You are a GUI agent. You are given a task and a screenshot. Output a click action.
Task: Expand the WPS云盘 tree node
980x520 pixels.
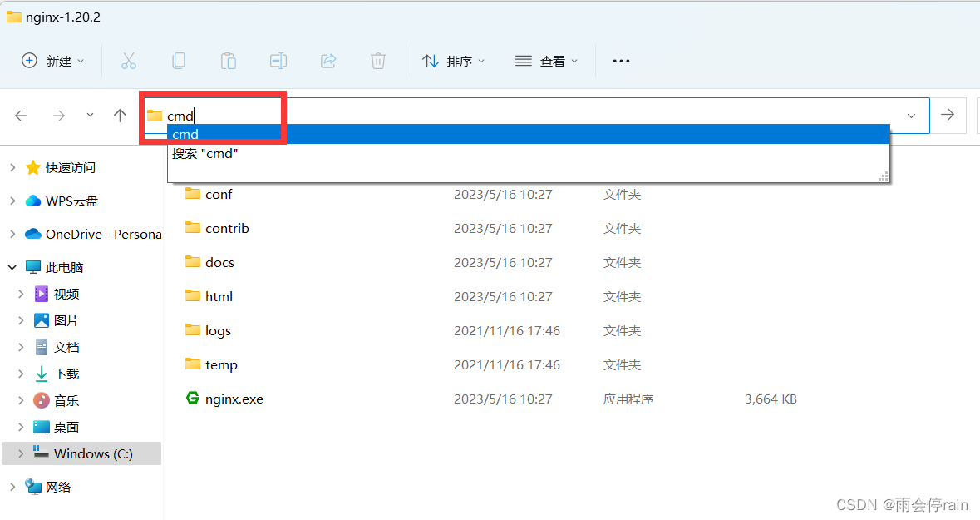pos(12,201)
